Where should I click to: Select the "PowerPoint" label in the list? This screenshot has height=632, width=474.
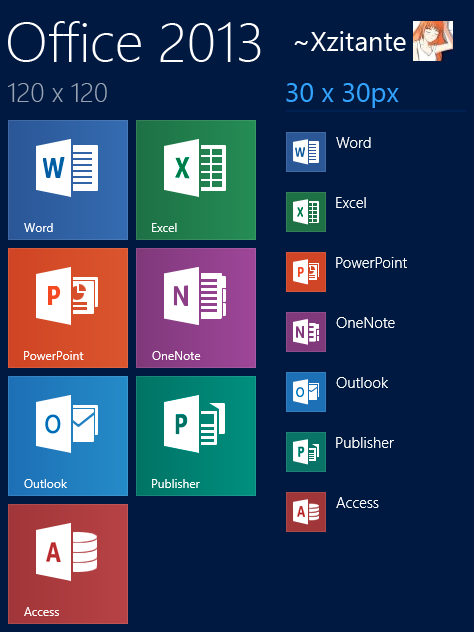coord(371,263)
